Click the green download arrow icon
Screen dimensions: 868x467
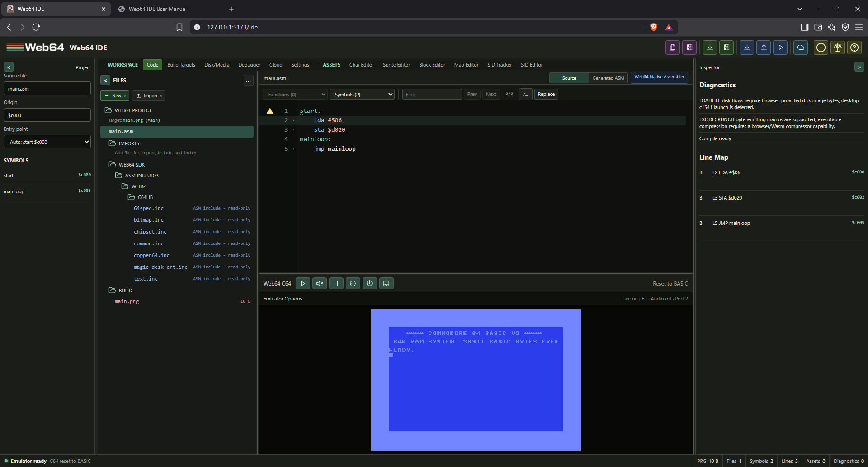(710, 48)
